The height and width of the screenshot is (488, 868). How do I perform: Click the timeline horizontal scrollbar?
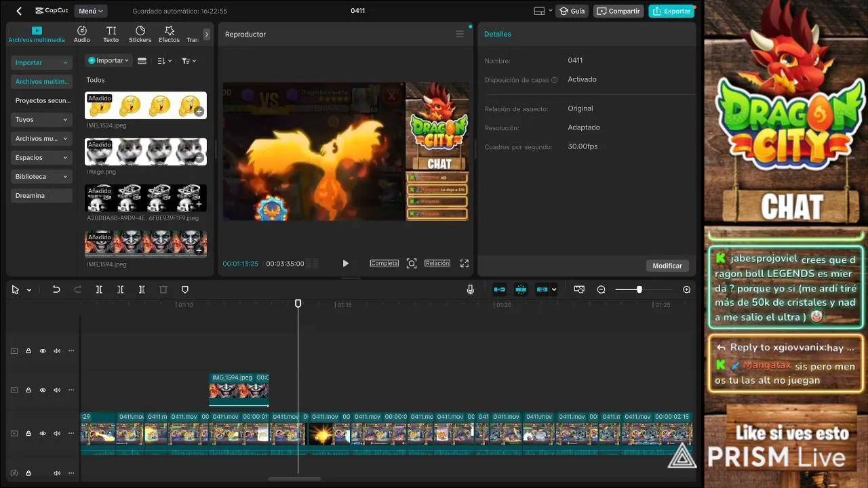[294, 479]
